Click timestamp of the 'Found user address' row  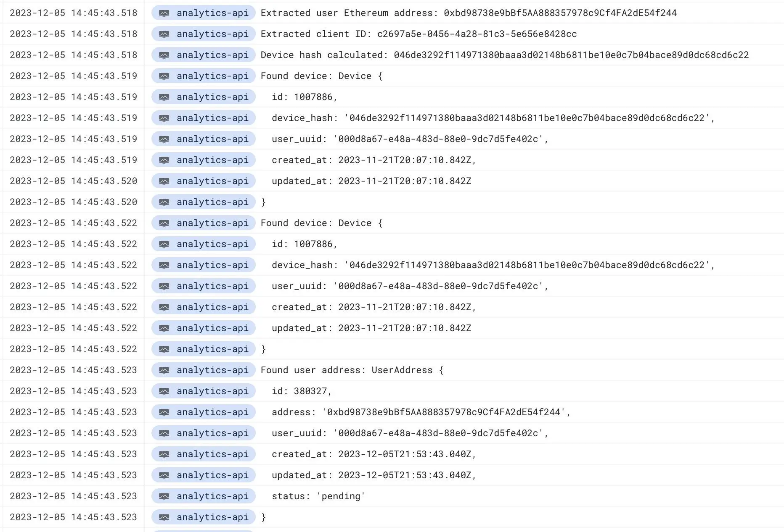[x=74, y=370]
